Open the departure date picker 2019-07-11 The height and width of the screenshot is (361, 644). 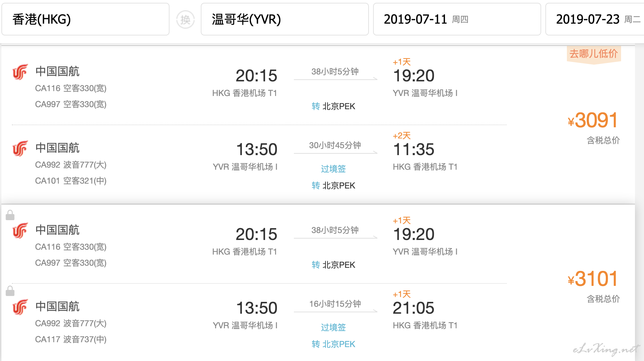click(x=457, y=19)
